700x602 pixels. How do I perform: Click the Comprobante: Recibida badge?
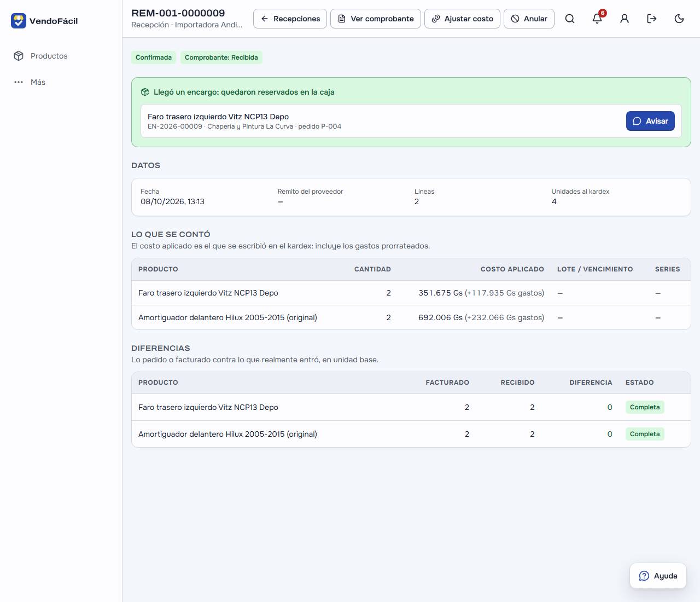(221, 57)
